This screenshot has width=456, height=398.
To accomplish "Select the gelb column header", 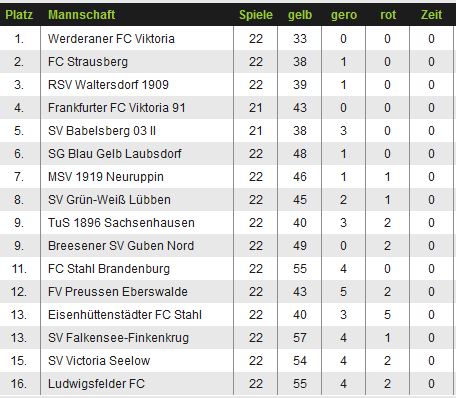I will click(x=300, y=15).
